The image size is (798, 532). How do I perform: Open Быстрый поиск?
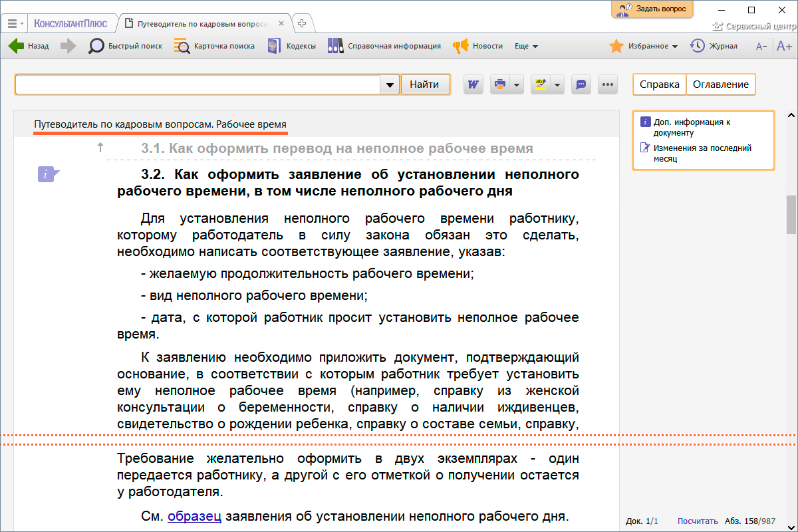[126, 46]
